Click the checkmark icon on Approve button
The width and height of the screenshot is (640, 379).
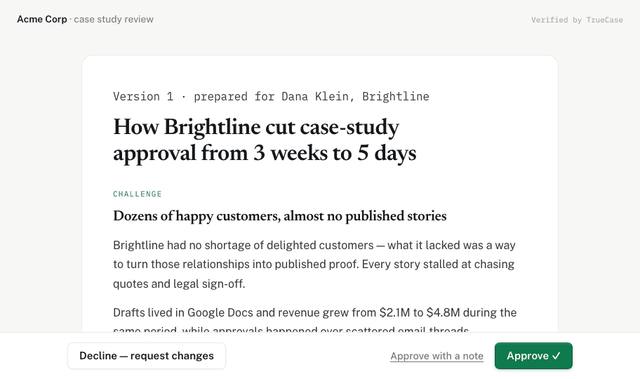(556, 356)
